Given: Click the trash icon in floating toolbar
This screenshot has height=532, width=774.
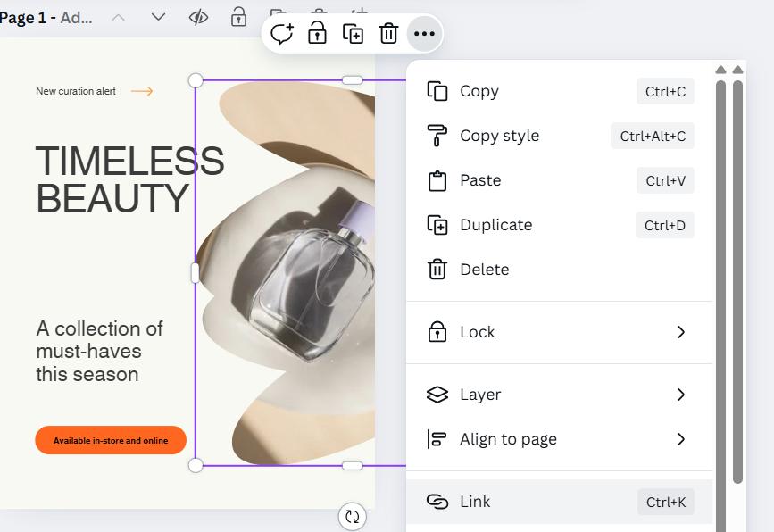Looking at the screenshot, I should point(388,34).
